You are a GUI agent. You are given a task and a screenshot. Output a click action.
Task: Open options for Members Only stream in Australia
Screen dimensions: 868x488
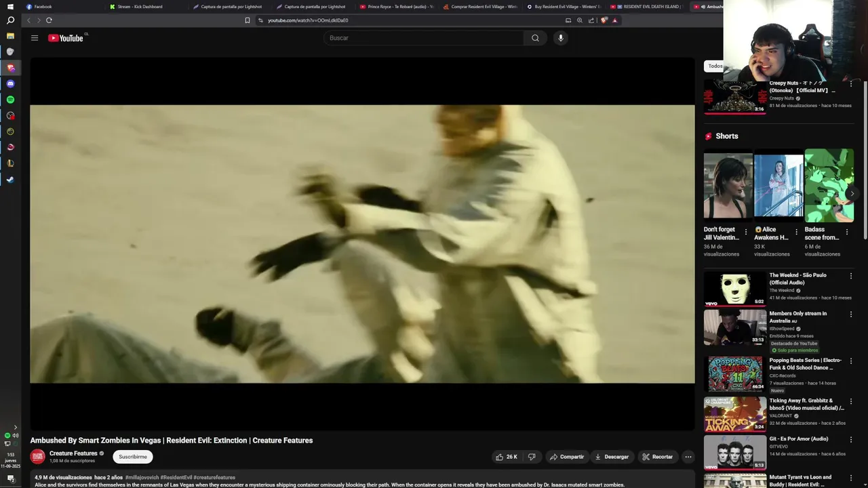851,314
